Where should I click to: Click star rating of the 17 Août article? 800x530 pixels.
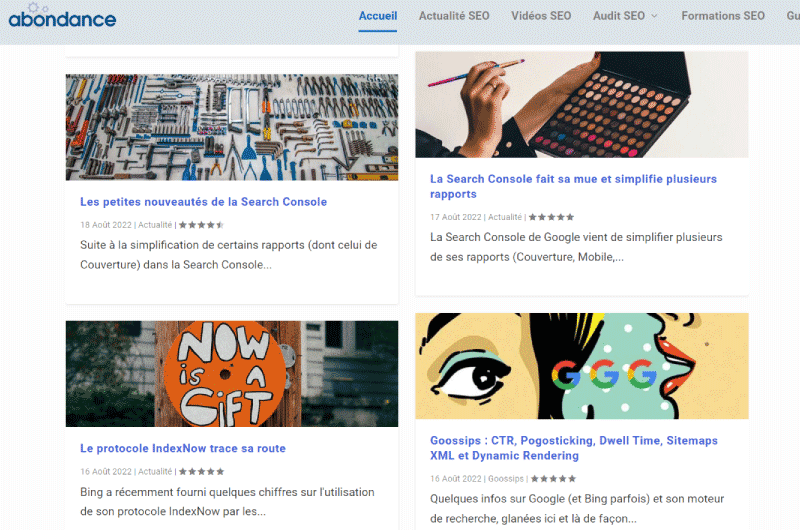click(551, 217)
